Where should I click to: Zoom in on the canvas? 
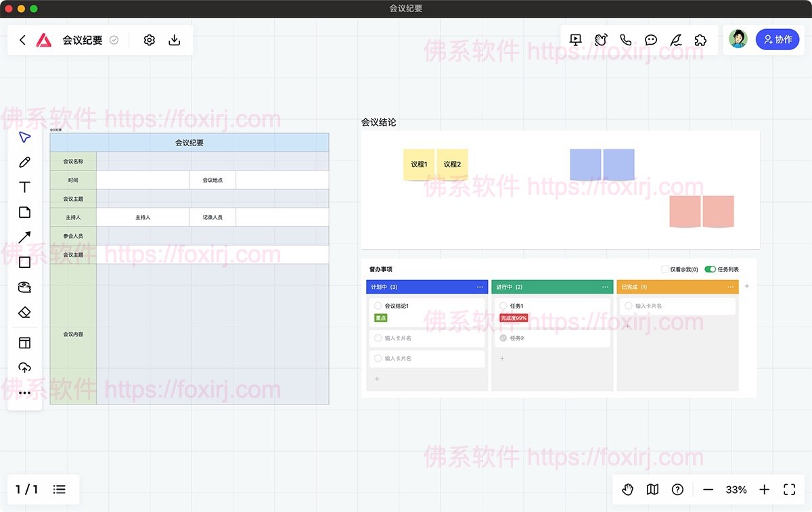point(764,489)
